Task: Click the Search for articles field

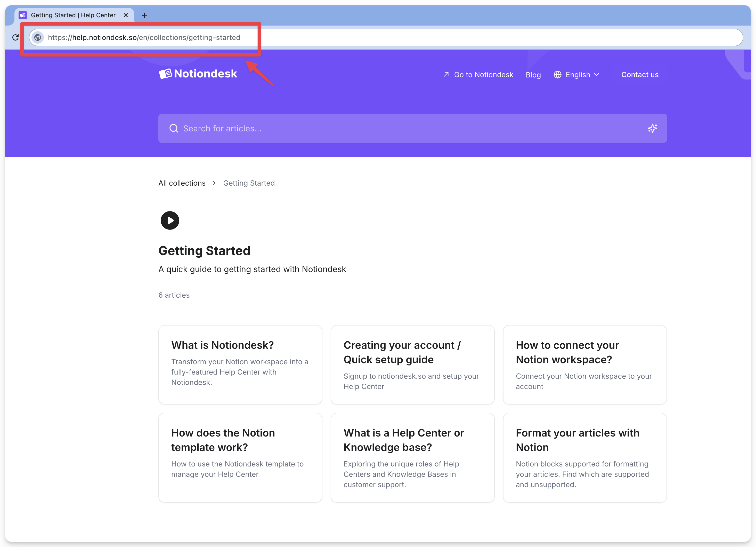Action: coord(413,128)
